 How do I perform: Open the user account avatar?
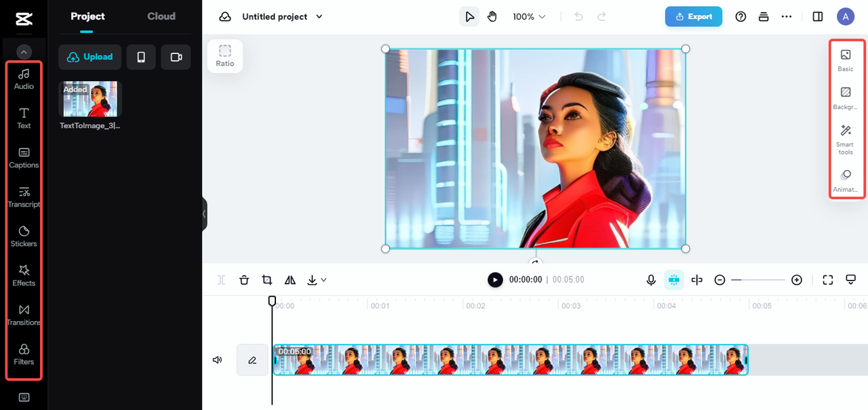coord(845,17)
